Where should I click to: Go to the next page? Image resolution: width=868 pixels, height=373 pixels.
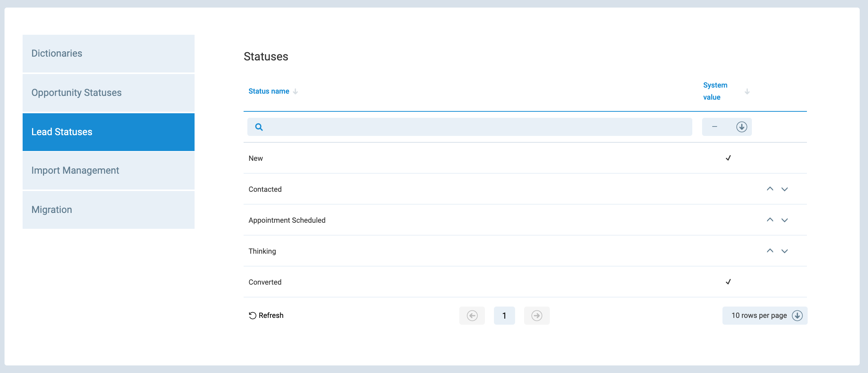click(x=537, y=316)
